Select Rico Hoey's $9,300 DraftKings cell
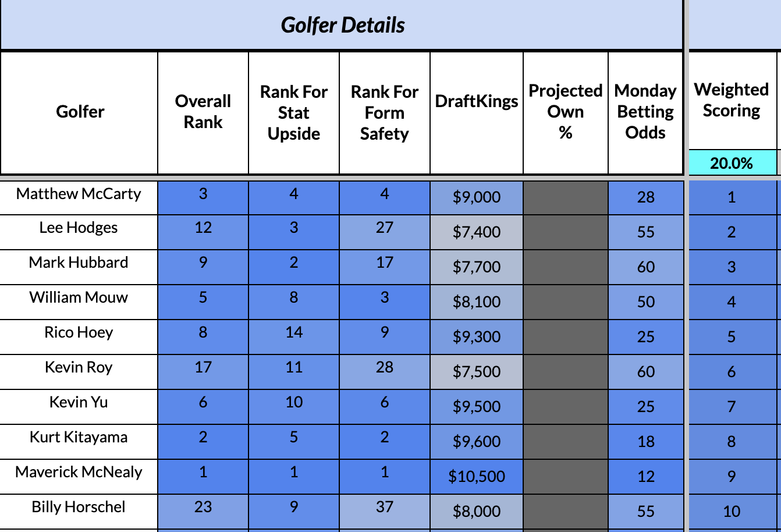781x532 pixels. 477,337
